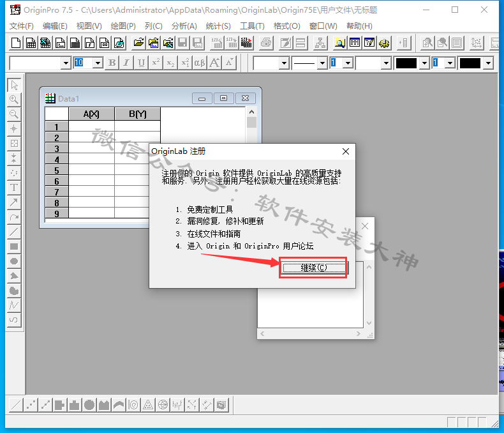This screenshot has height=433, width=504.
Task: Click the 继续(C) continue button
Action: click(313, 268)
